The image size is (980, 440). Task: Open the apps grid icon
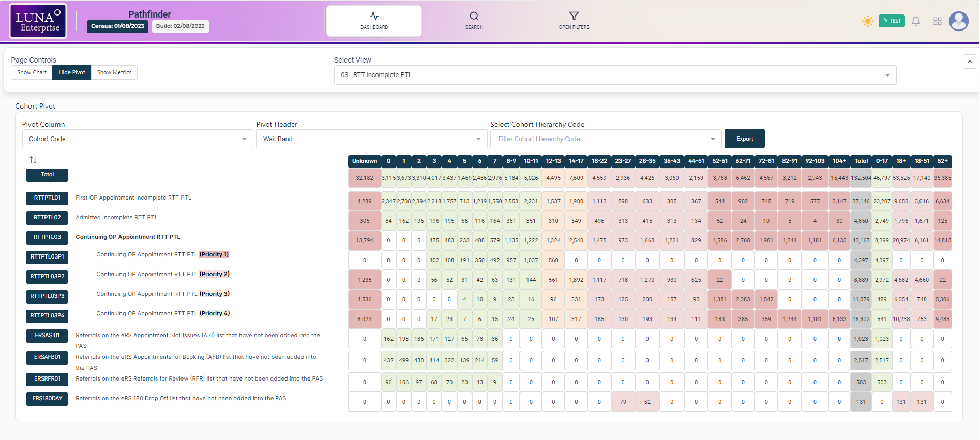coord(937,21)
